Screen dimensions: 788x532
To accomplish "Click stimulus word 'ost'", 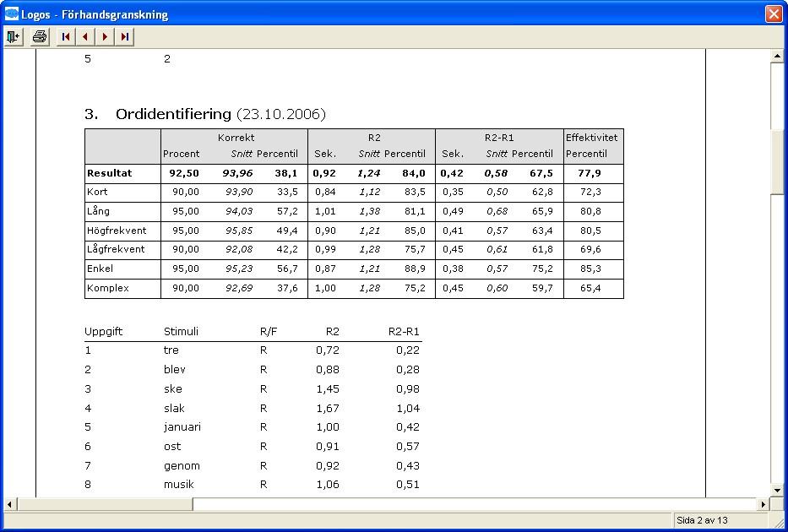I will pyautogui.click(x=172, y=447).
